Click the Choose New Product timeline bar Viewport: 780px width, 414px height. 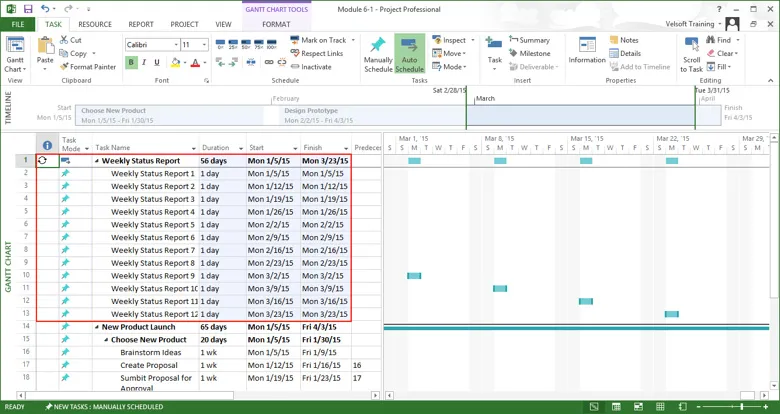pos(170,115)
